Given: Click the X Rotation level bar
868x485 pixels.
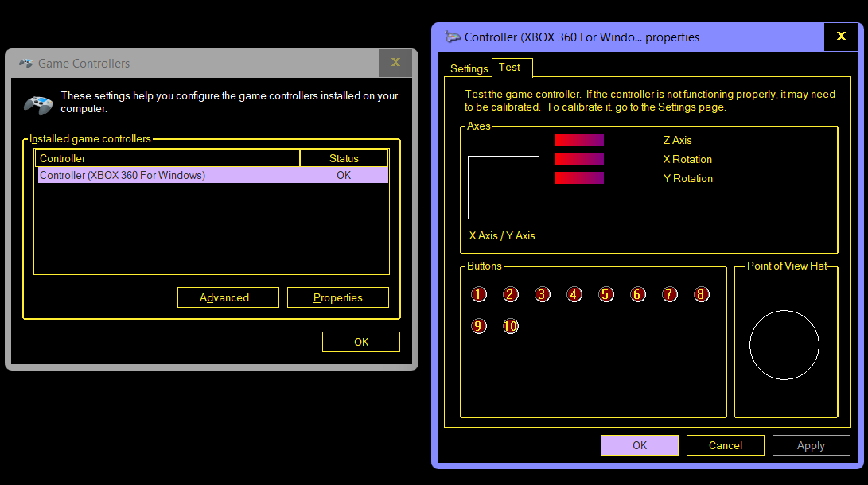Looking at the screenshot, I should (579, 159).
